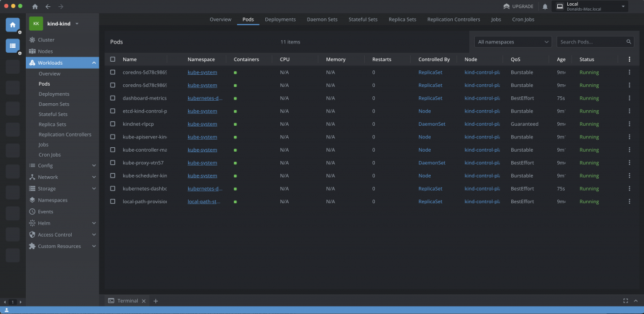Select all pods with header checkbox
644x314 pixels.
coord(113,59)
